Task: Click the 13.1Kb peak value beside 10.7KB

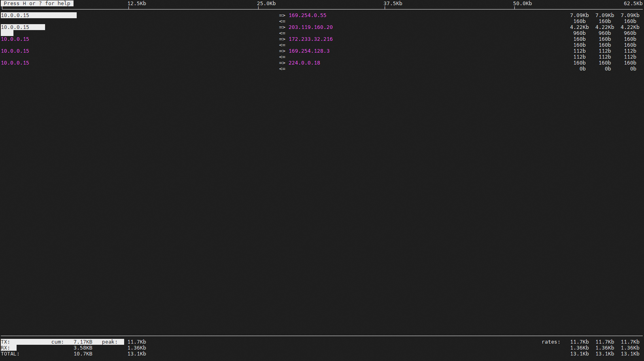Action: (137, 354)
